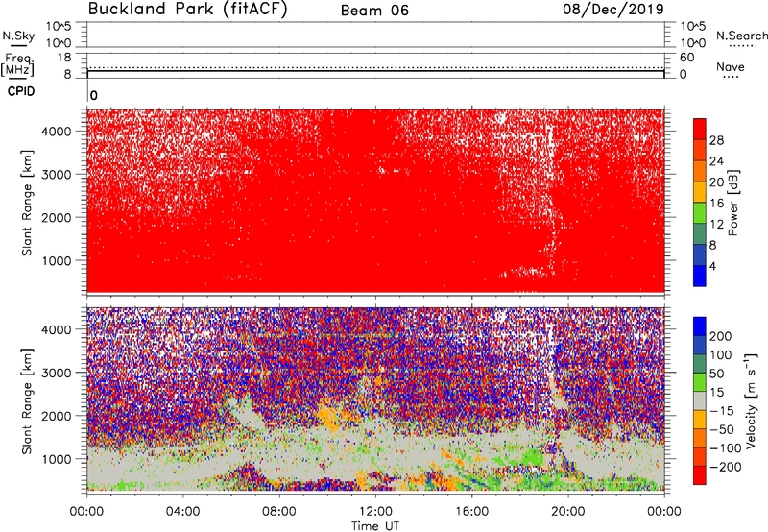Click the blue bottom of power color bar
Image resolution: width=768 pixels, height=532 pixels.
click(x=700, y=276)
